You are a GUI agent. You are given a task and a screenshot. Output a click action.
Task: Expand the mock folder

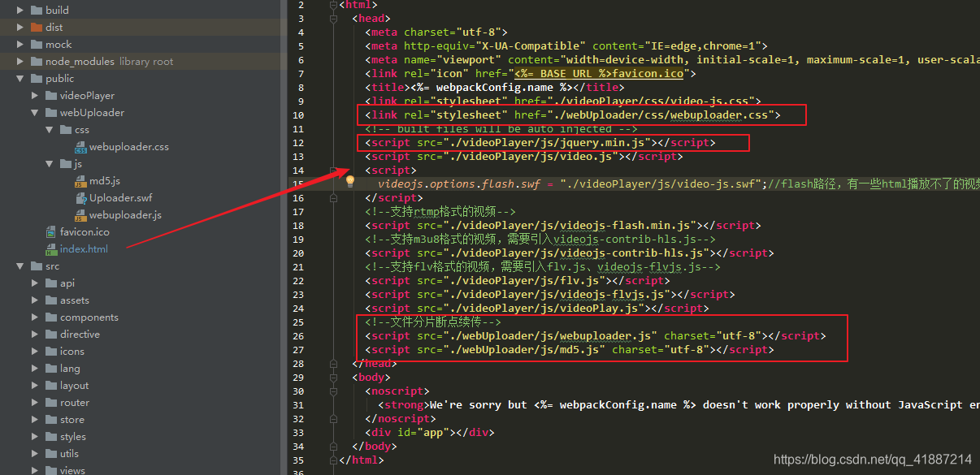click(18, 44)
